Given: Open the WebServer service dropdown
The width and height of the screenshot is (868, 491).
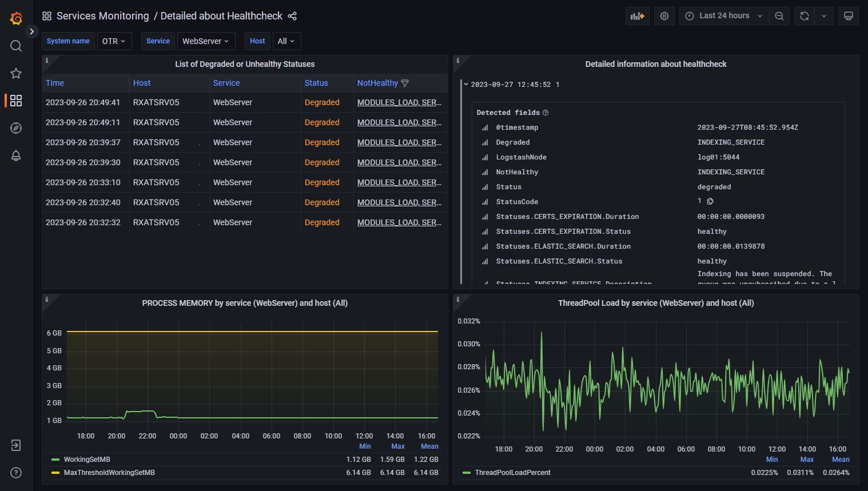Looking at the screenshot, I should 205,41.
